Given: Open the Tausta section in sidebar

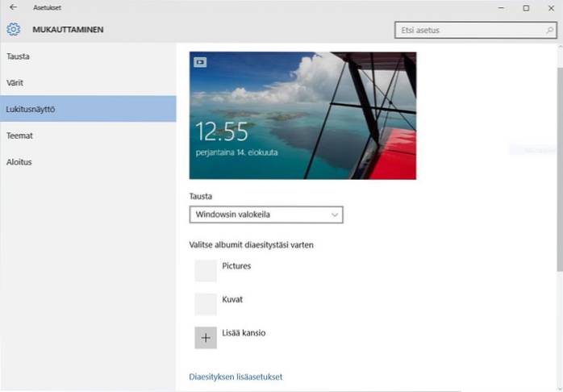Looking at the screenshot, I should [19, 56].
